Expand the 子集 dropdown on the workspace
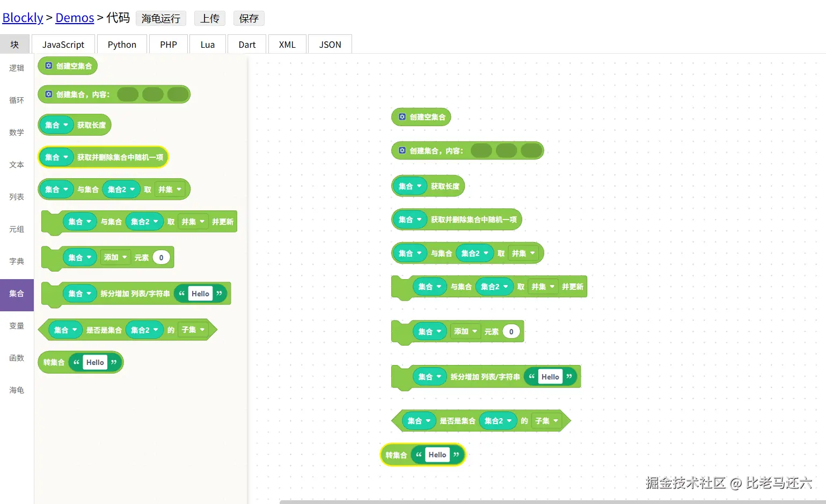 click(547, 421)
